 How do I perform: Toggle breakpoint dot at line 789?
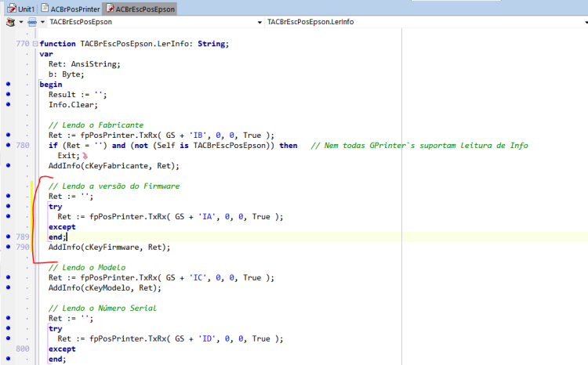click(x=9, y=237)
